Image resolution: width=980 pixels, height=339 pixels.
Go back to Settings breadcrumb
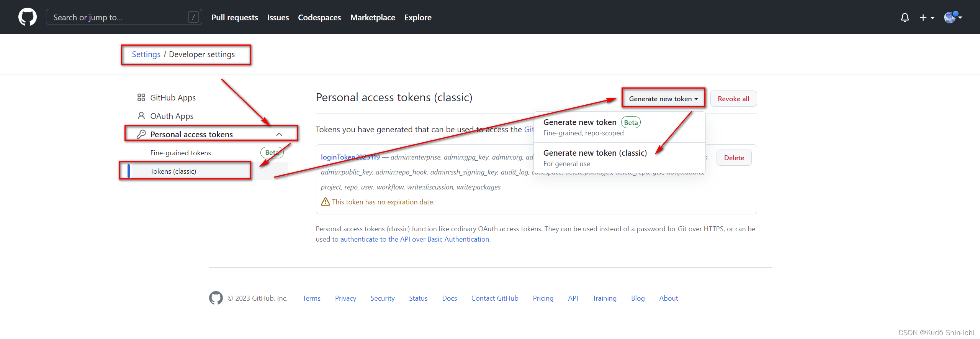(x=146, y=54)
